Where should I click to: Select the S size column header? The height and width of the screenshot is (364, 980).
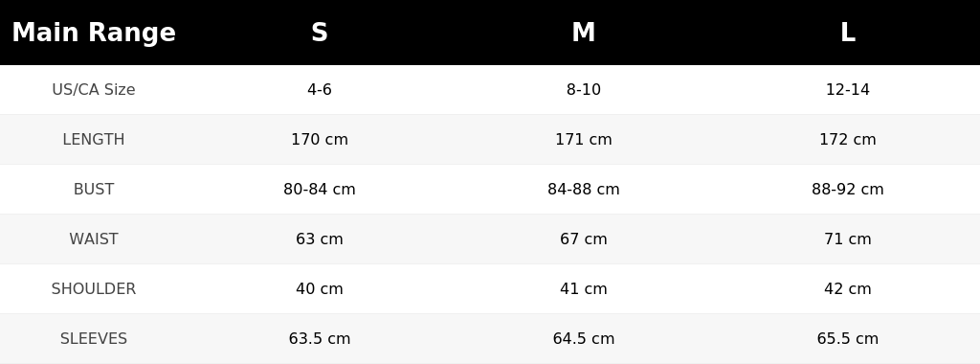[x=320, y=33]
